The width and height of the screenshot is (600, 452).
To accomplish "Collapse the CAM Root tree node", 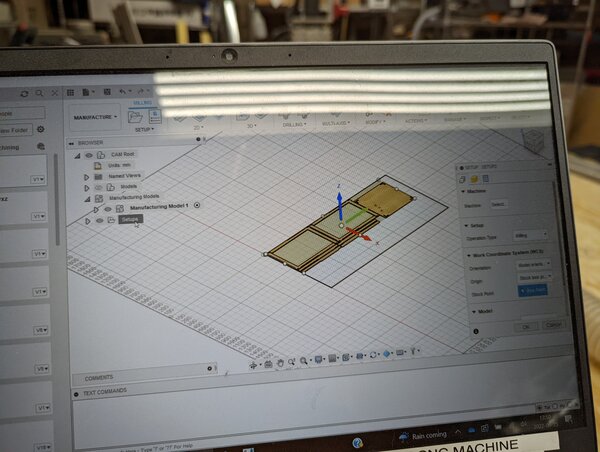I will click(x=77, y=156).
